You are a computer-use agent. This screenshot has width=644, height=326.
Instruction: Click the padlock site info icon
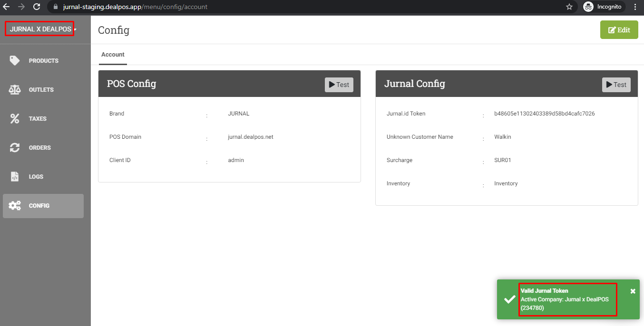[56, 7]
